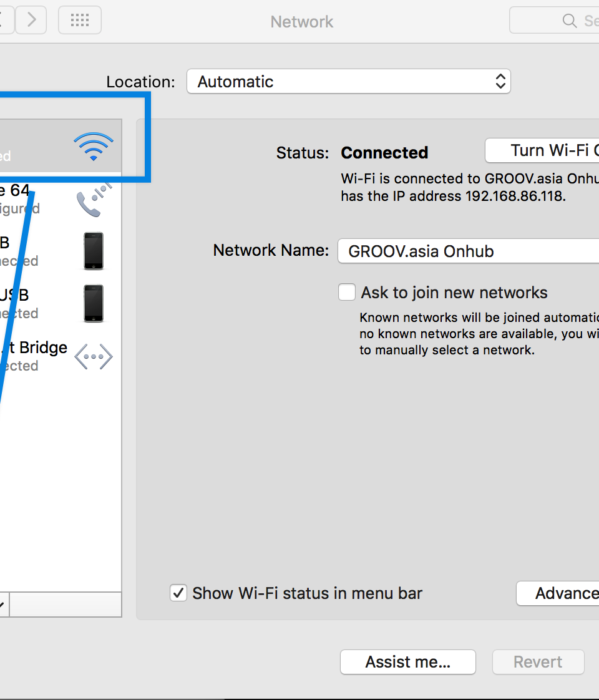The width and height of the screenshot is (599, 700).
Task: Click the magnifier icon in search
Action: (569, 21)
